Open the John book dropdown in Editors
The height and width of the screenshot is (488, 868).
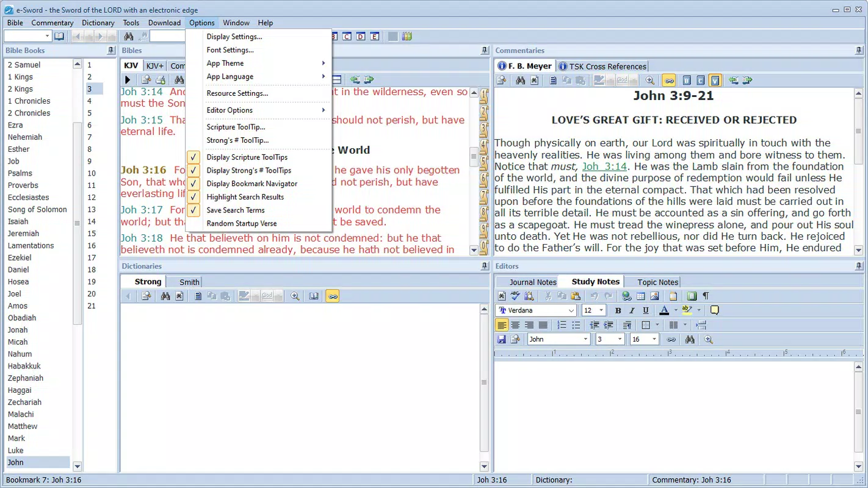point(586,339)
